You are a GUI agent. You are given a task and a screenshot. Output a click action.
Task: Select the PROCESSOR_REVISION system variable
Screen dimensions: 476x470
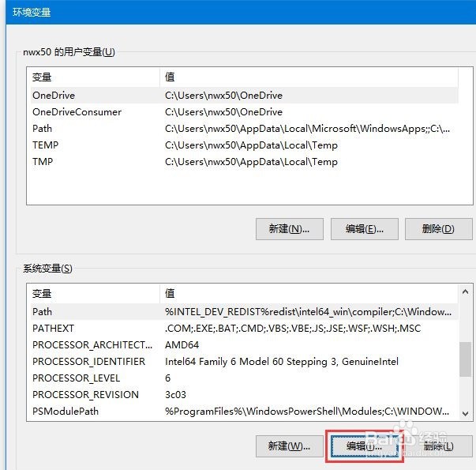tap(245, 395)
